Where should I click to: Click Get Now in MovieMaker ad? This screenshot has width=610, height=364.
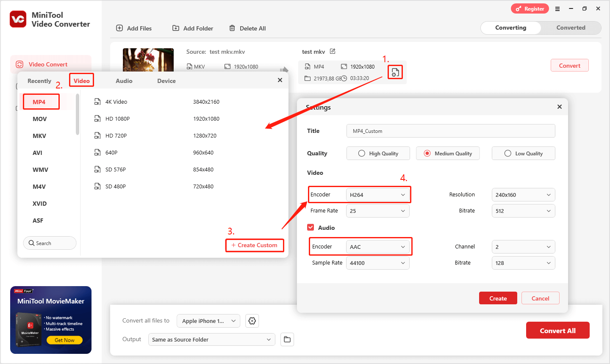64,340
